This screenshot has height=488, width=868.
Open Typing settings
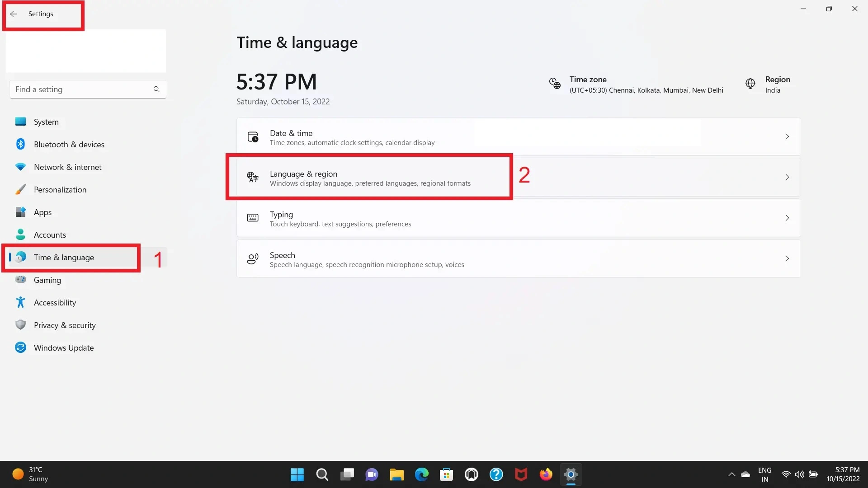(x=518, y=218)
